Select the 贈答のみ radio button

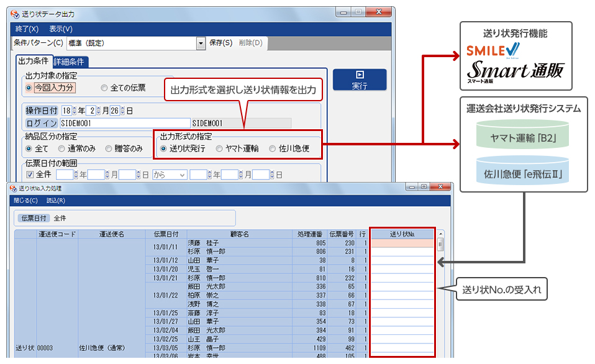tap(109, 149)
